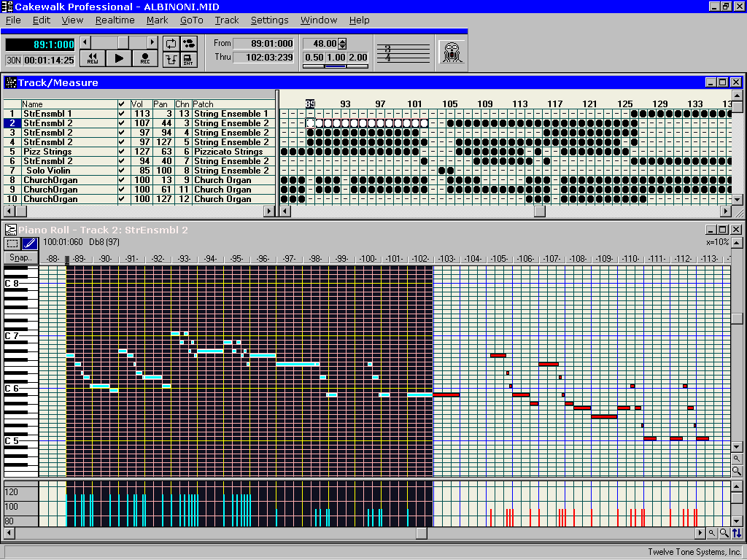Select track 7 name Solo Violin
The image size is (747, 560).
(48, 171)
